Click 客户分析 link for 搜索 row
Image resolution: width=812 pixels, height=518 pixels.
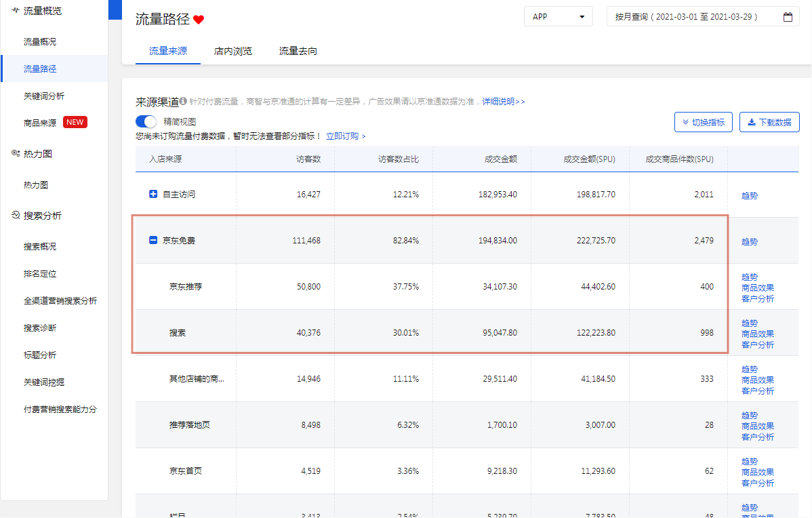point(758,345)
